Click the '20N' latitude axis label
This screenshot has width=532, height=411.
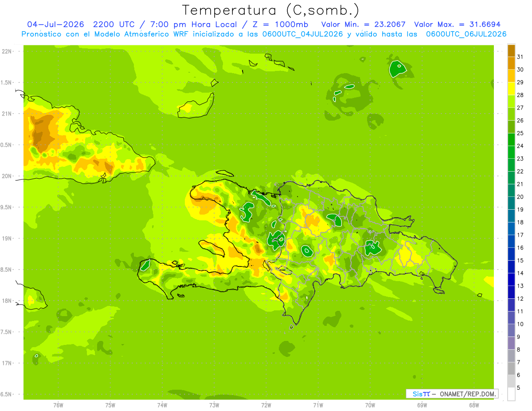point(7,176)
